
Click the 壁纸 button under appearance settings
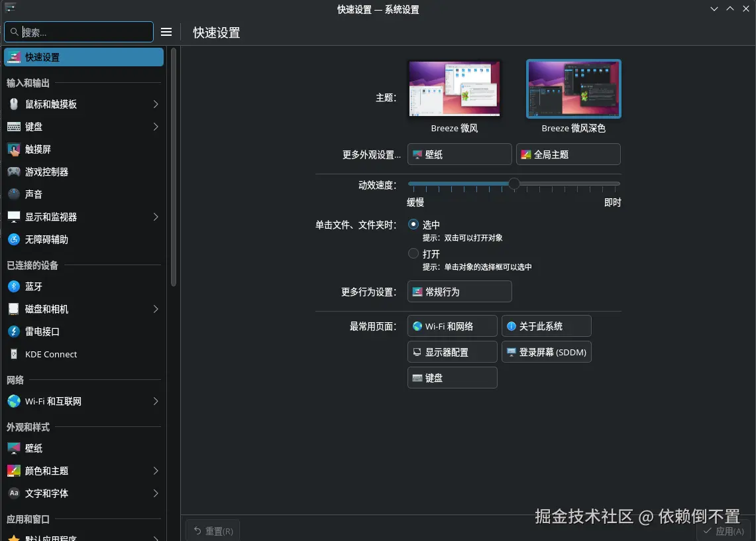click(459, 154)
